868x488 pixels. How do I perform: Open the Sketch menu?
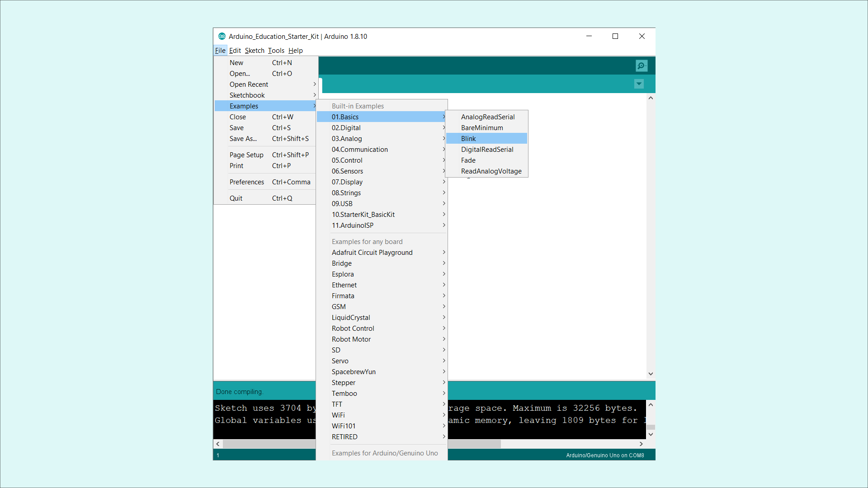point(255,51)
